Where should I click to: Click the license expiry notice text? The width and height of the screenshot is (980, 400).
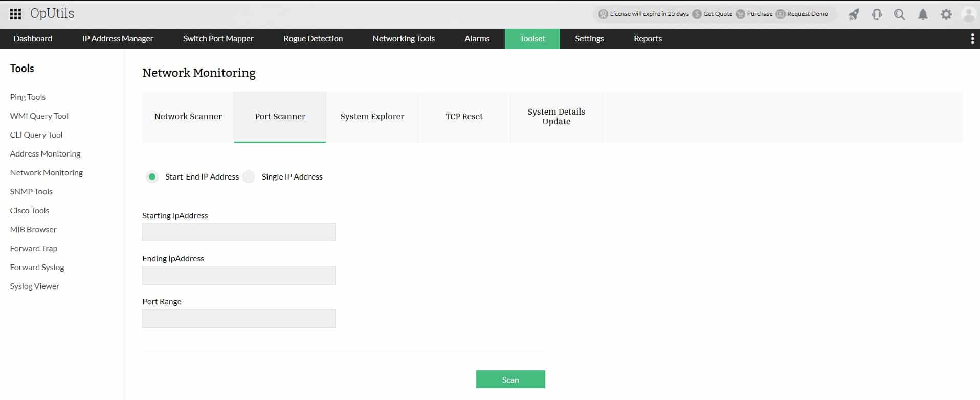pos(649,14)
